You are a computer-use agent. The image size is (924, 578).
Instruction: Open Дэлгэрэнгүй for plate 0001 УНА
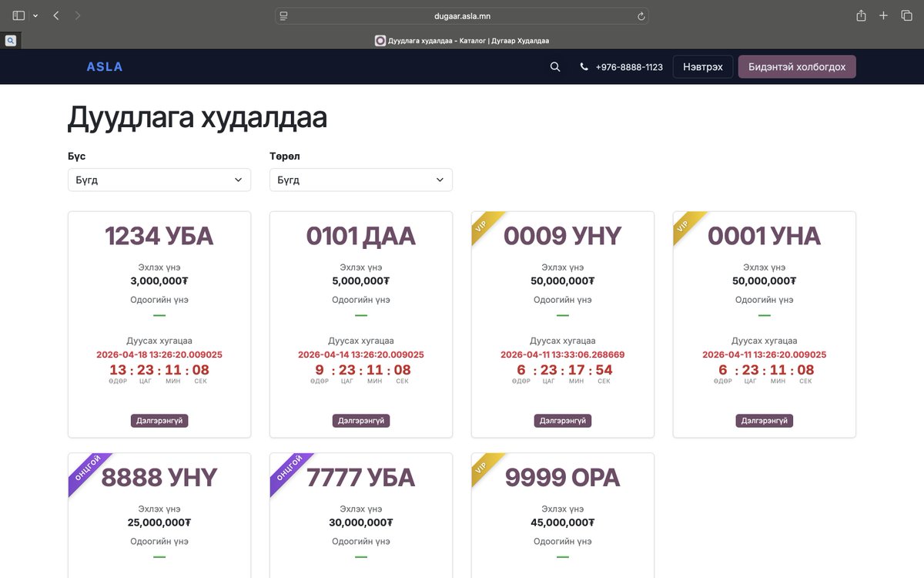tap(765, 421)
